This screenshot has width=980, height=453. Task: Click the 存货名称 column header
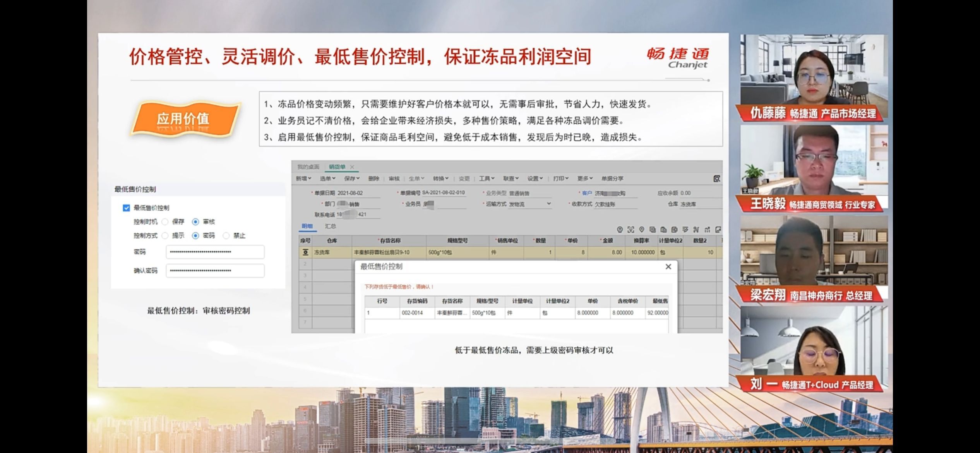(x=389, y=240)
